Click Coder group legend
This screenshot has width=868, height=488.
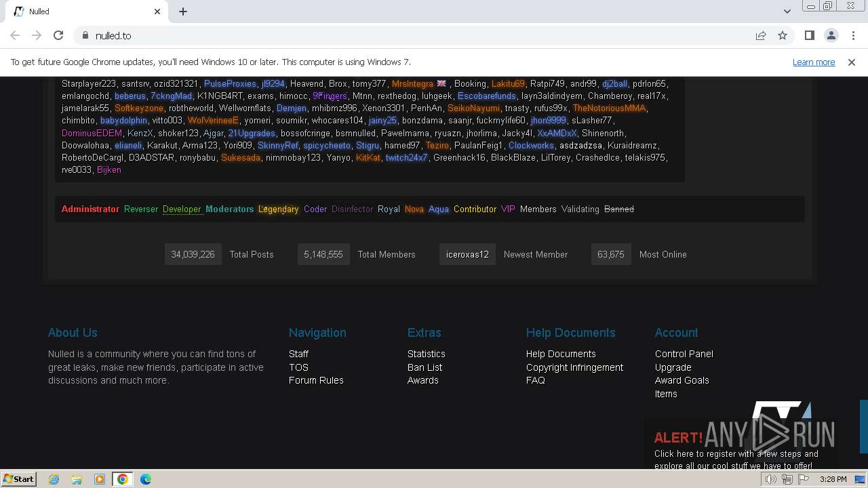[315, 209]
